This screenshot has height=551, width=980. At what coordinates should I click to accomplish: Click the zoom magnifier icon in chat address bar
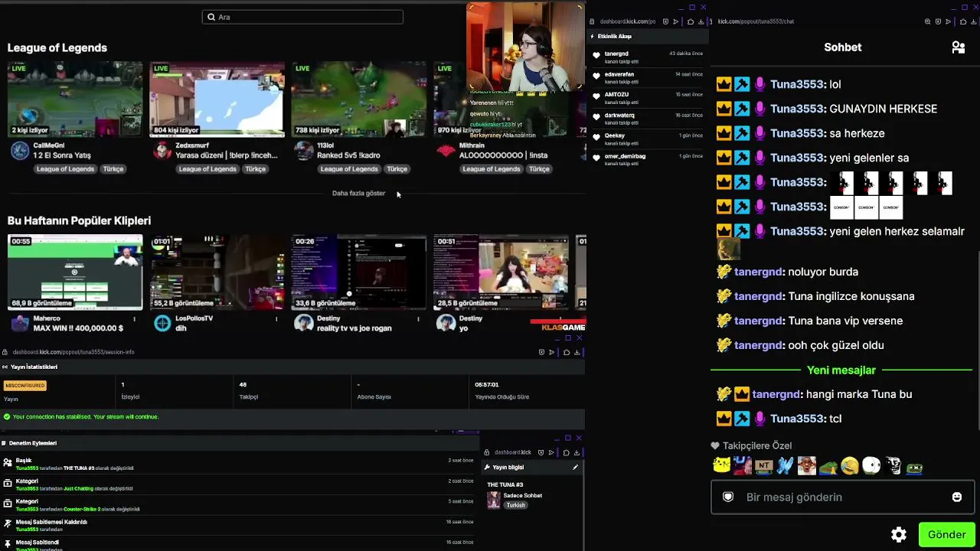(x=928, y=22)
